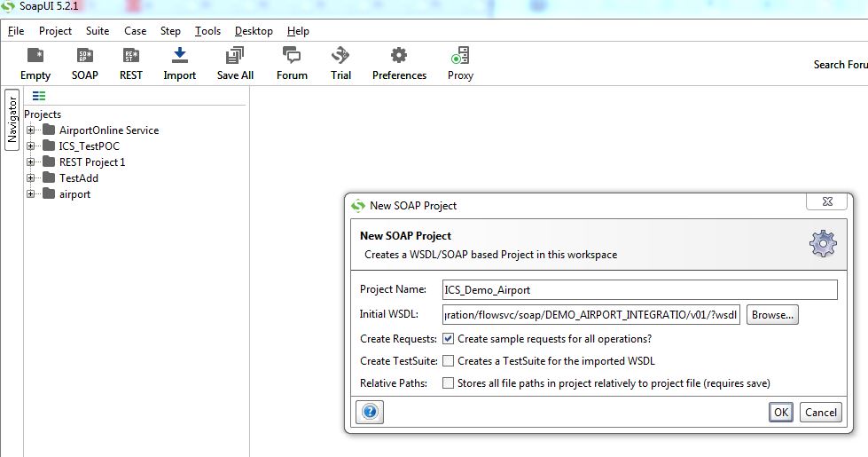Click the SoapUI logo in title bar

pyautogui.click(x=8, y=6)
